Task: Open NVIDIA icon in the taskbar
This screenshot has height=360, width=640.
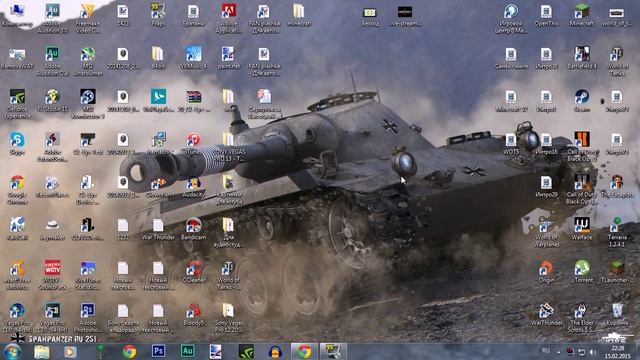Action: (246, 351)
